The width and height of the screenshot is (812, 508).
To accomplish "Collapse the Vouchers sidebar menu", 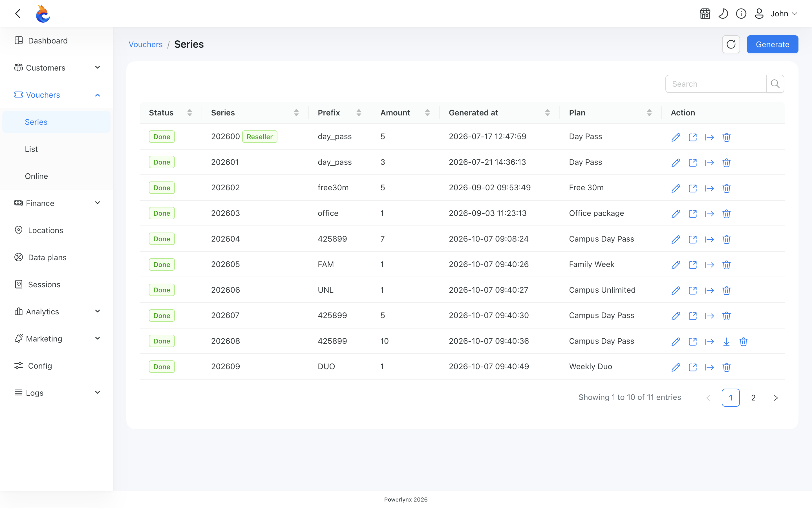I will pyautogui.click(x=56, y=95).
